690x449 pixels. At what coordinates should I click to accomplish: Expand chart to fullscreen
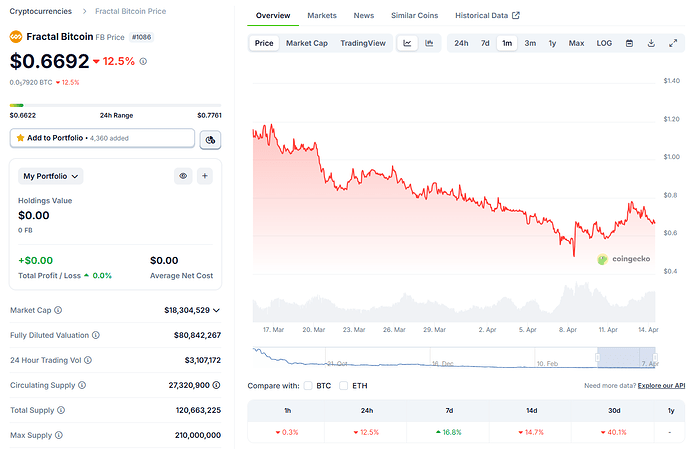(673, 43)
